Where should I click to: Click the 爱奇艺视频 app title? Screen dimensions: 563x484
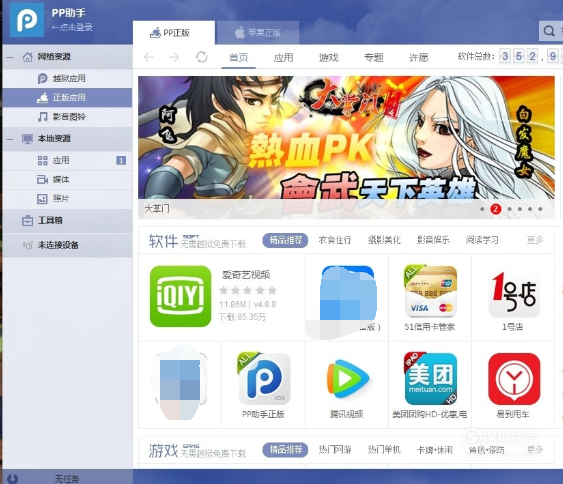pyautogui.click(x=246, y=275)
